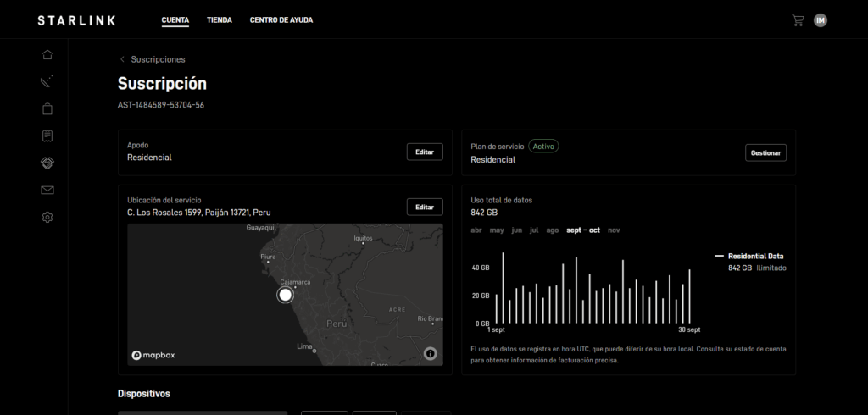Open the shopping bag sidebar icon
Screen dimensions: 868x415
click(47, 109)
